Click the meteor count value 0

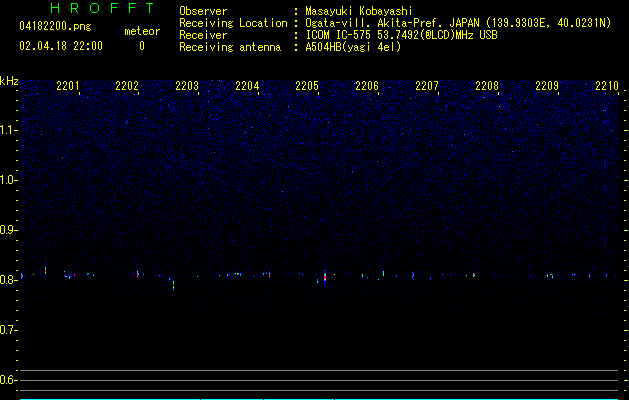coord(142,46)
